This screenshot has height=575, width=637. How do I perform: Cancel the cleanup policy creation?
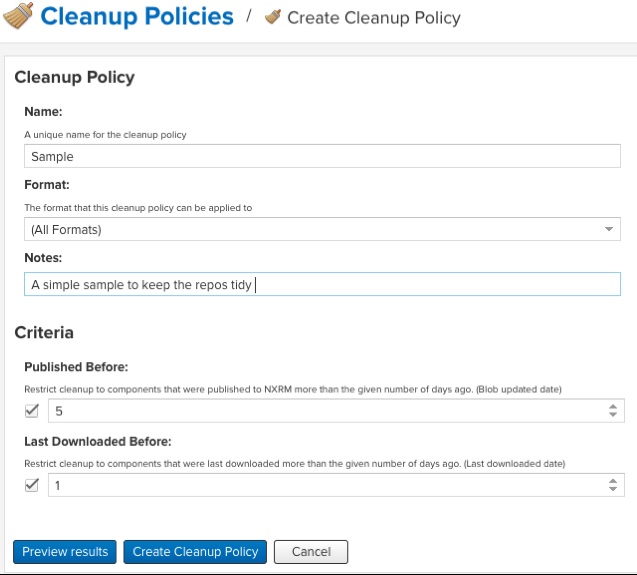pyautogui.click(x=310, y=552)
